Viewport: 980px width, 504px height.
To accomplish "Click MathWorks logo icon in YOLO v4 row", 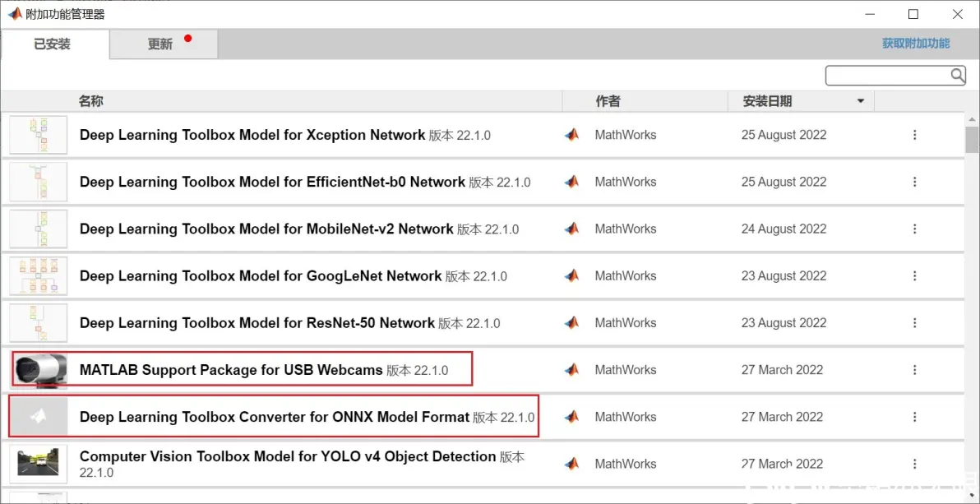I will [x=572, y=464].
